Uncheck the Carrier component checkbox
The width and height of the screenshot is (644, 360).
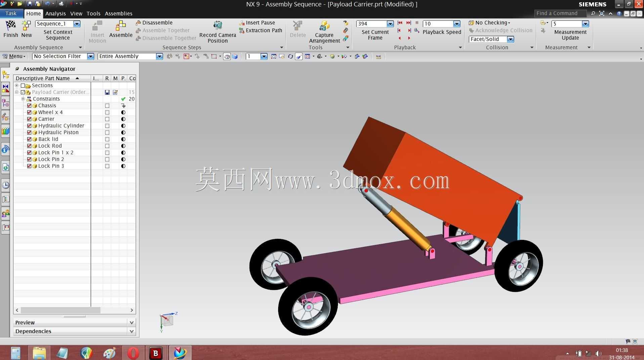(x=29, y=119)
